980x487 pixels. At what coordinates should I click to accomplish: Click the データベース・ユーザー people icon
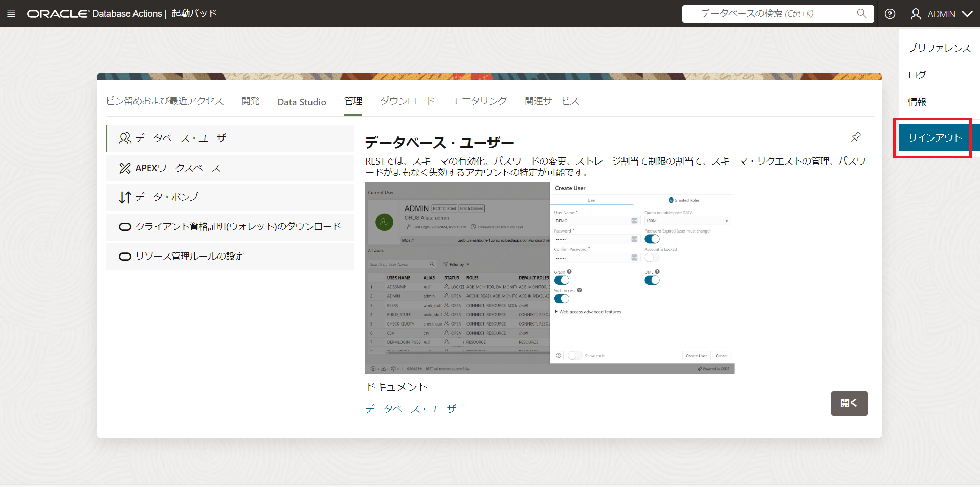(x=125, y=138)
